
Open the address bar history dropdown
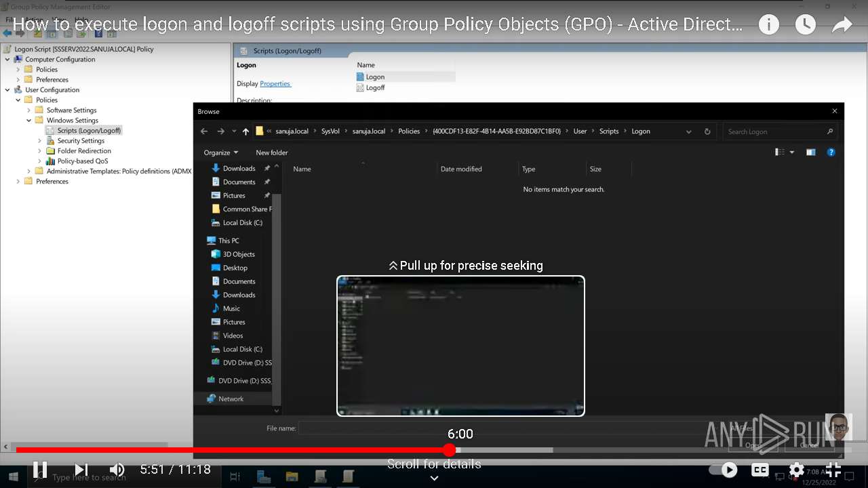click(688, 131)
